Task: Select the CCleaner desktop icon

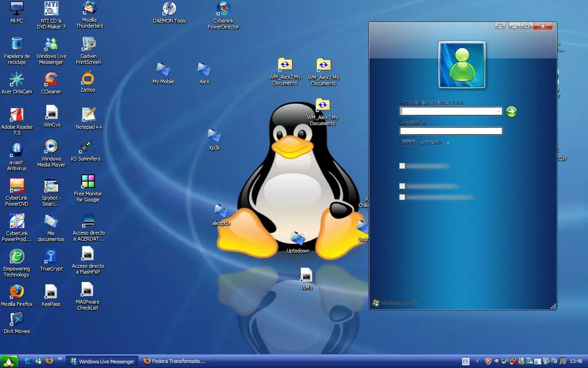Action: pyautogui.click(x=51, y=83)
